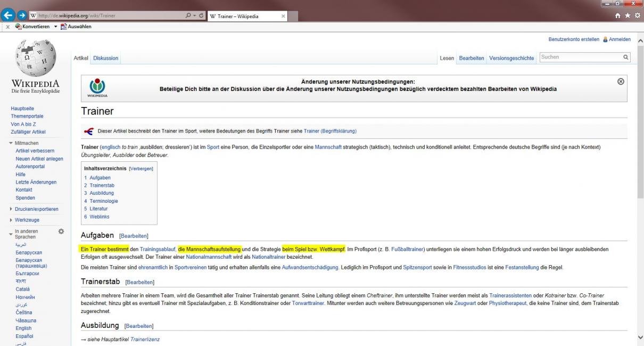The height and width of the screenshot is (346, 644).
Task: Click the search magnifier in Suchen box
Action: tap(626, 57)
